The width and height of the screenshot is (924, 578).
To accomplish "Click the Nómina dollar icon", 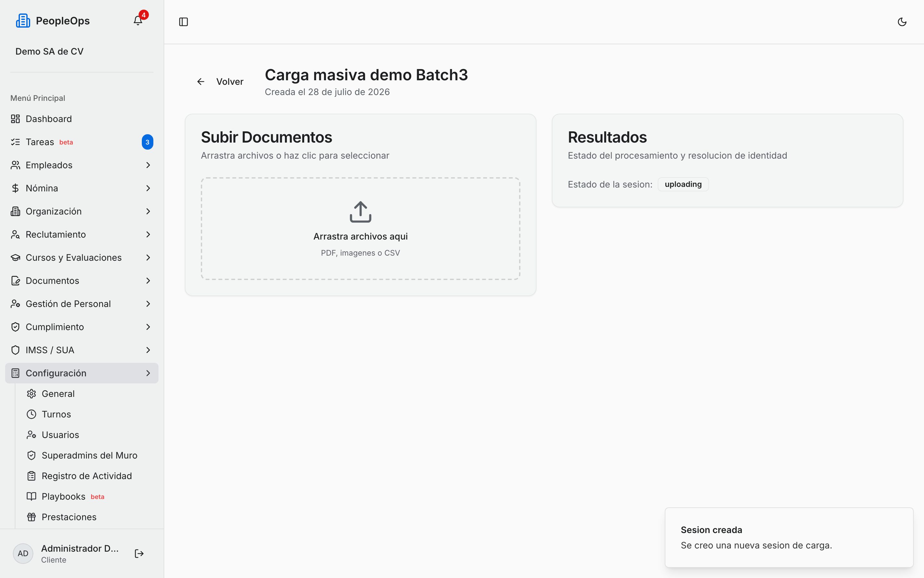I will [x=15, y=188].
